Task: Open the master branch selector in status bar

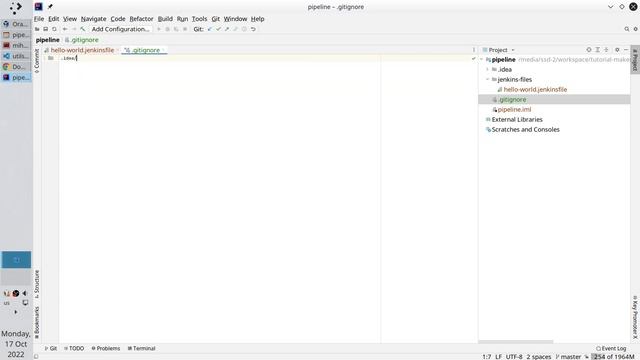Action: 568,357
